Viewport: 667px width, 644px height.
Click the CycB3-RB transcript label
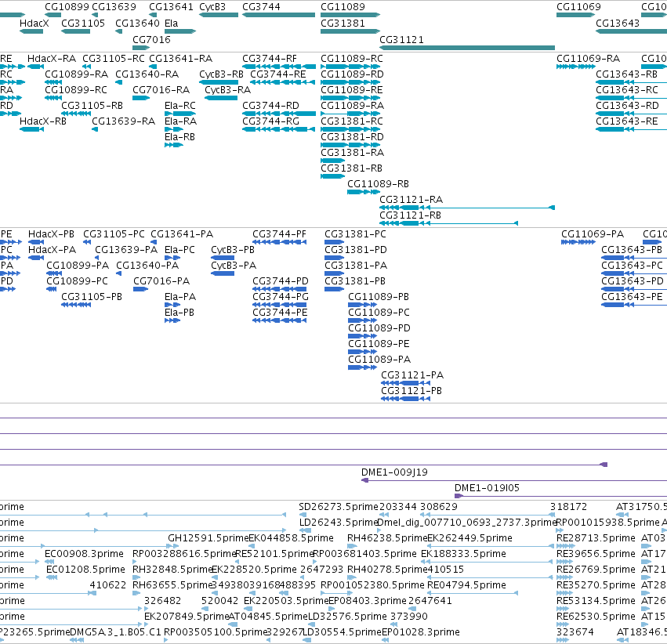coord(221,74)
